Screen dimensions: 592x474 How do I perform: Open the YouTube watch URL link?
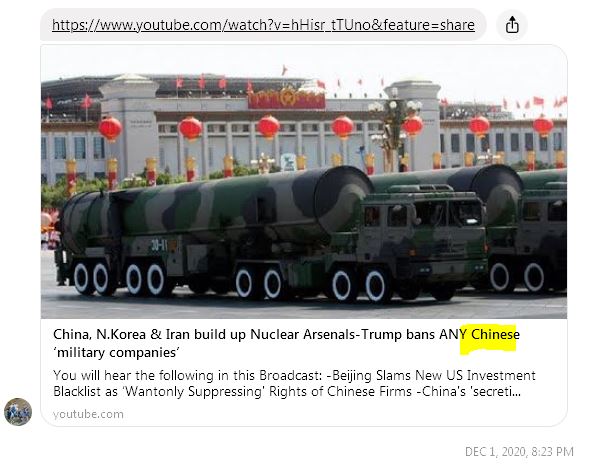pos(263,25)
